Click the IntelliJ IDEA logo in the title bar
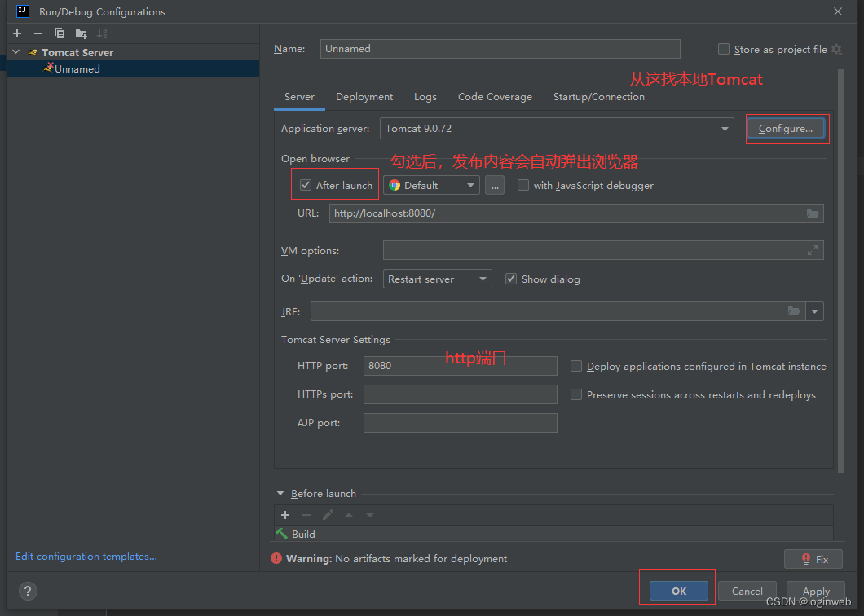The image size is (864, 616). (23, 11)
